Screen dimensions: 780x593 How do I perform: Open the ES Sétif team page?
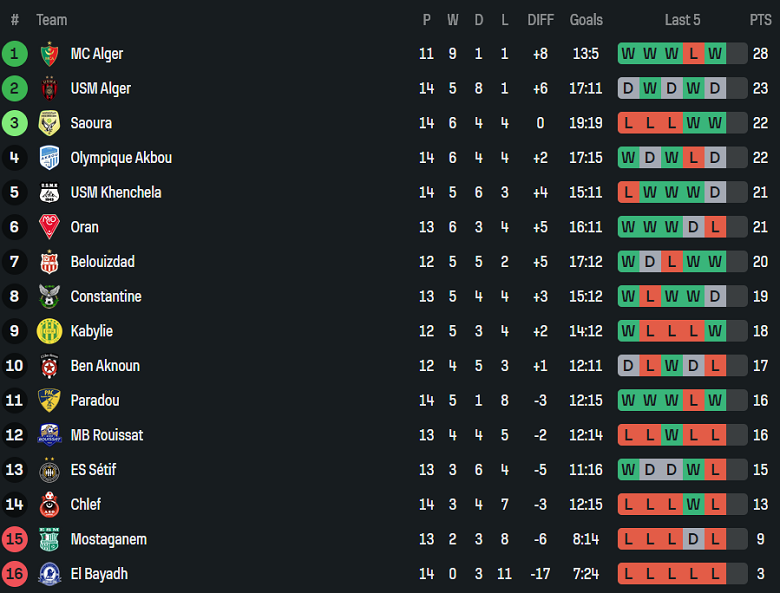tap(100, 470)
